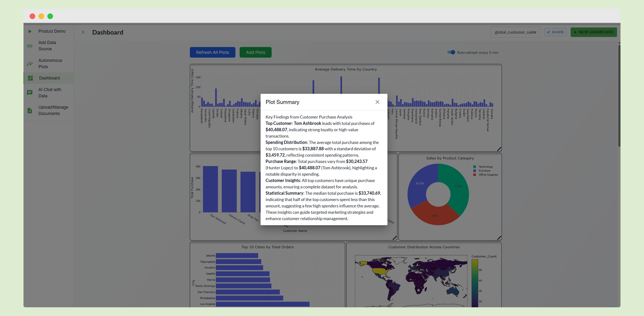Open the Autonomous Plots menu item

50,63
